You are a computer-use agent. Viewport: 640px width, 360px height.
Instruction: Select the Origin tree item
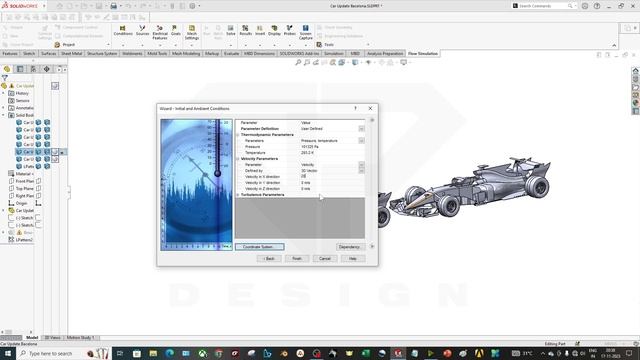coord(18,203)
